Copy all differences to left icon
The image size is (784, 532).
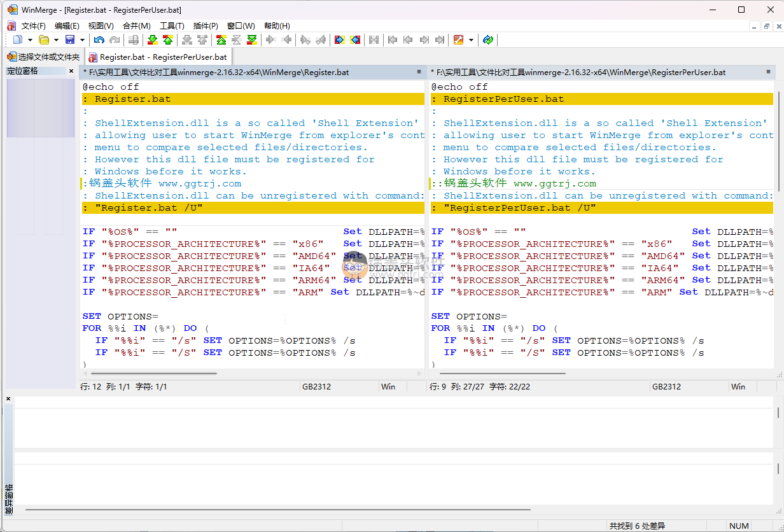coord(355,39)
